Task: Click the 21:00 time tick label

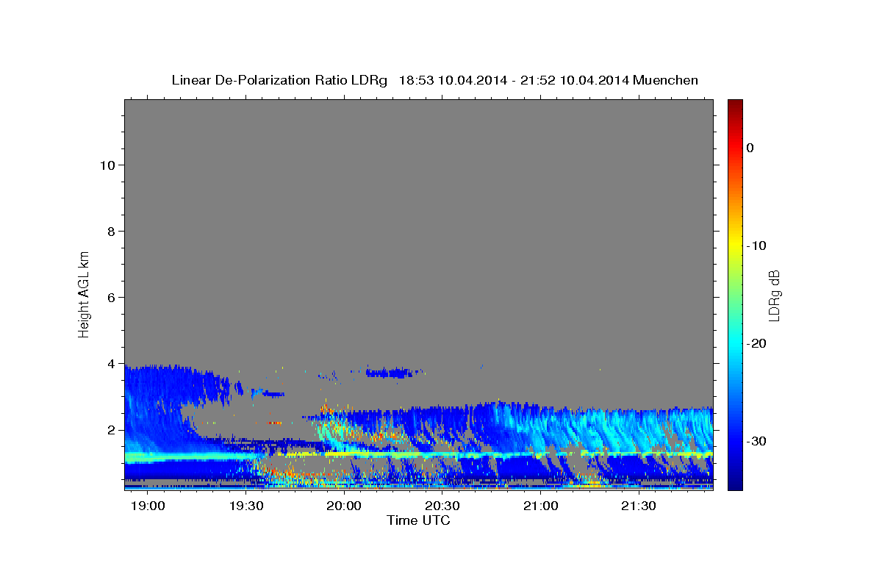Action: (x=540, y=506)
